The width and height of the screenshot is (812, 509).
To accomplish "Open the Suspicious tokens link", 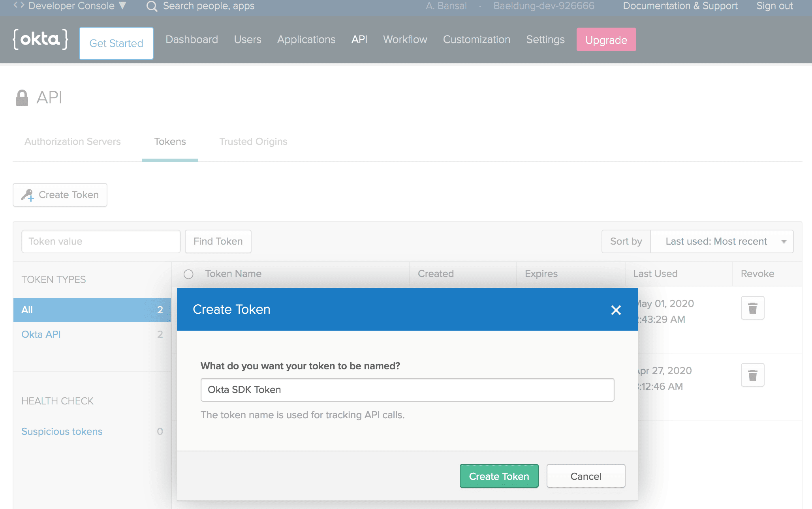I will pos(62,432).
